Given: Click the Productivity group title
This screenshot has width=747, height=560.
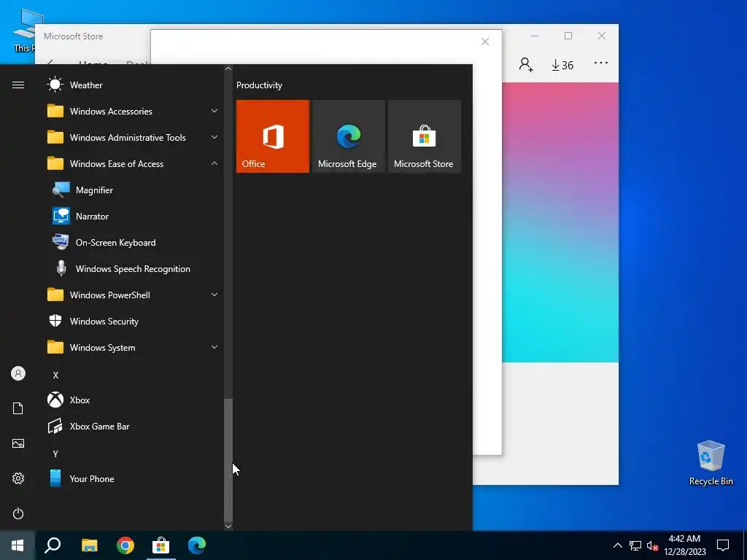Looking at the screenshot, I should [x=259, y=85].
